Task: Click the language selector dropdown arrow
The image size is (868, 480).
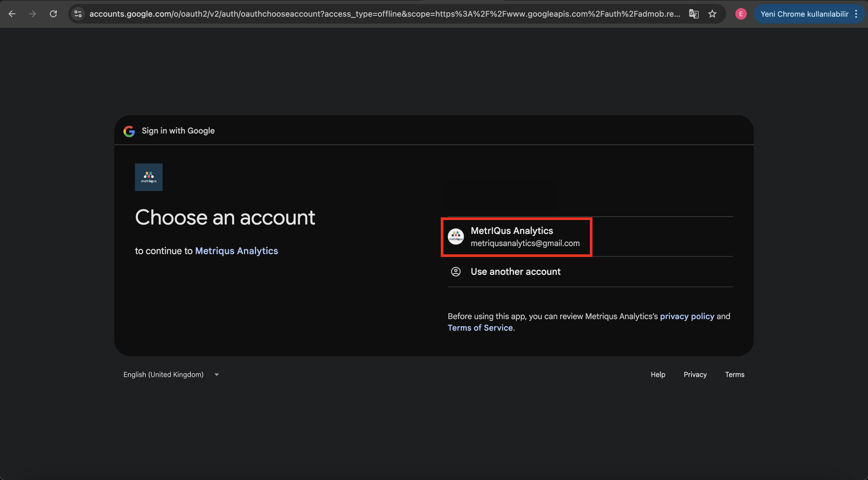Action: [217, 375]
